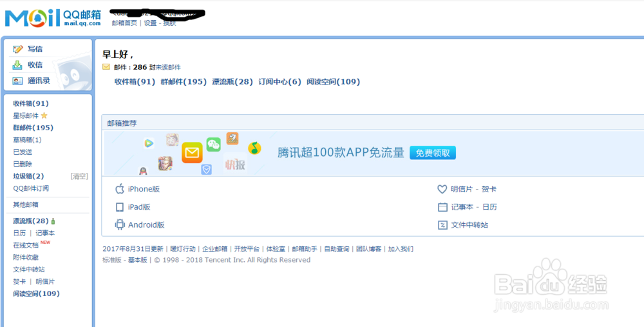Click the envelope icon beside unread mail count
Image resolution: width=644 pixels, height=327 pixels.
pos(106,67)
